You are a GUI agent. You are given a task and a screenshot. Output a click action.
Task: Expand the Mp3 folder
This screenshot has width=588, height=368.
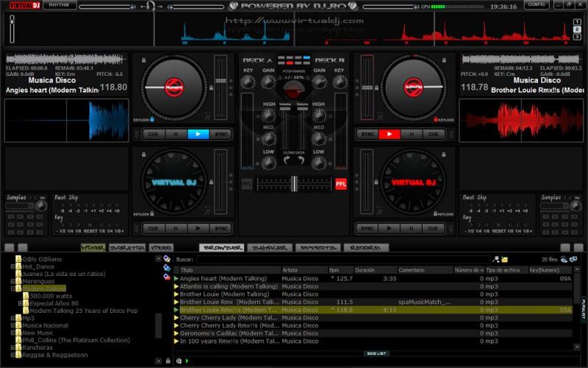[x=12, y=318]
